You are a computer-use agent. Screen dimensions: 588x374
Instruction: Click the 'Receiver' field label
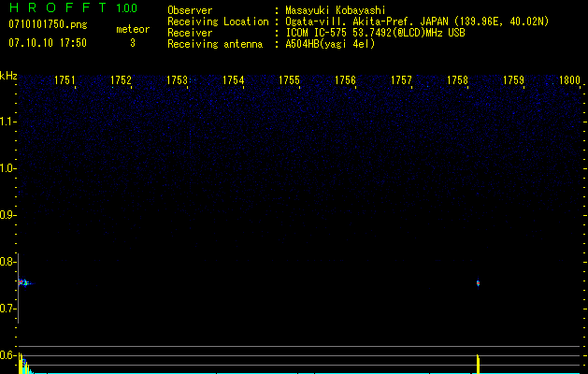(190, 33)
